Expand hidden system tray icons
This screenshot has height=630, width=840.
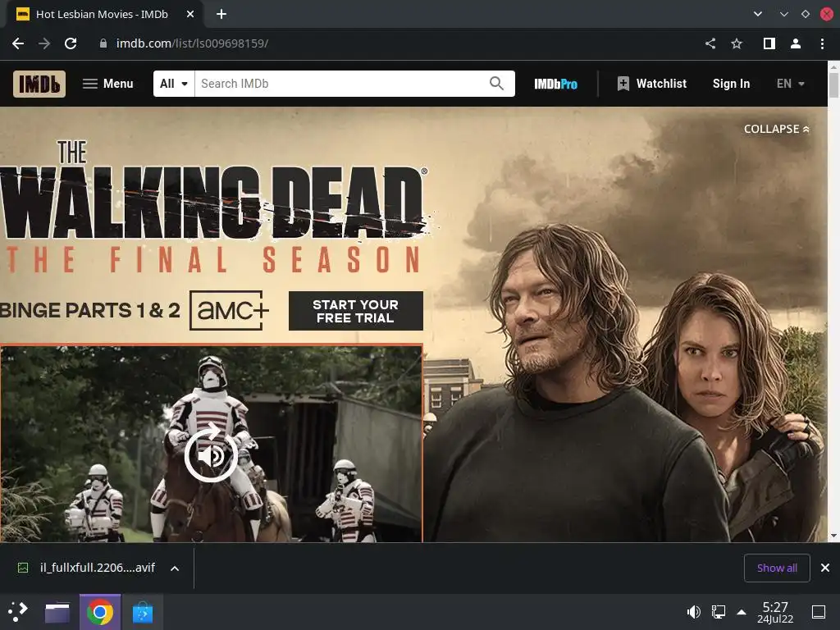tap(742, 612)
